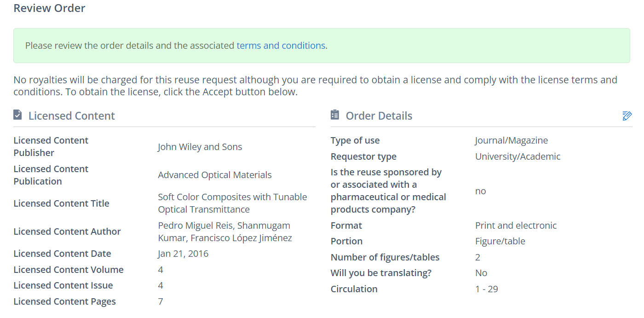Select the Soft Color Composites article title
This screenshot has height=318, width=644.
pos(232,203)
